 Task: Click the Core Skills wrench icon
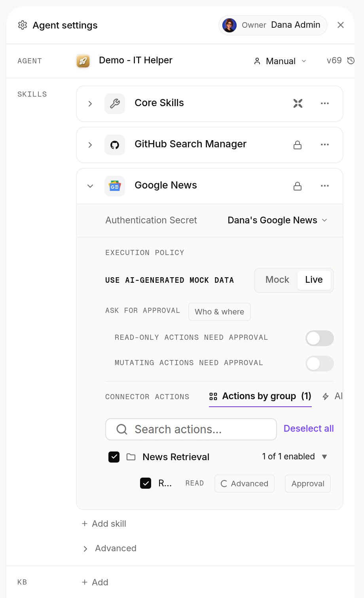(x=115, y=104)
